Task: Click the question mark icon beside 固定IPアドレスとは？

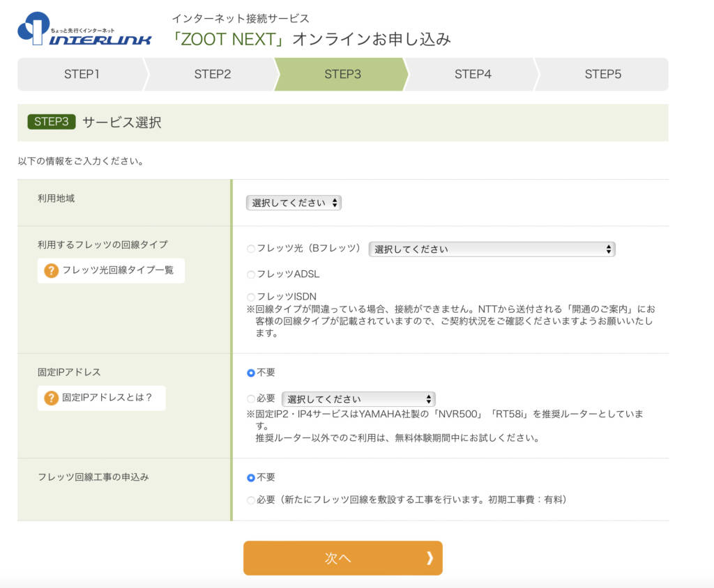Action: pos(52,399)
